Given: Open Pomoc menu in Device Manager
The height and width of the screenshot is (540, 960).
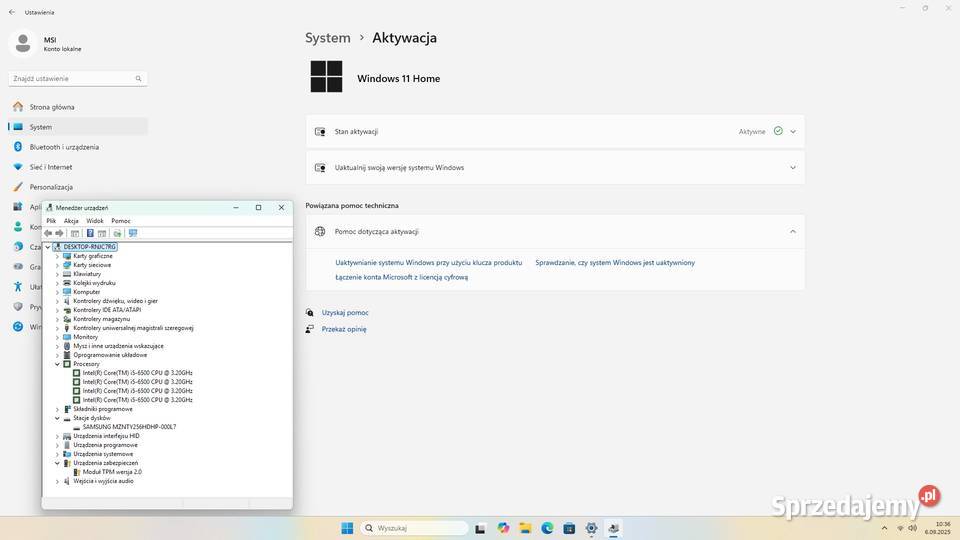Looking at the screenshot, I should point(121,220).
